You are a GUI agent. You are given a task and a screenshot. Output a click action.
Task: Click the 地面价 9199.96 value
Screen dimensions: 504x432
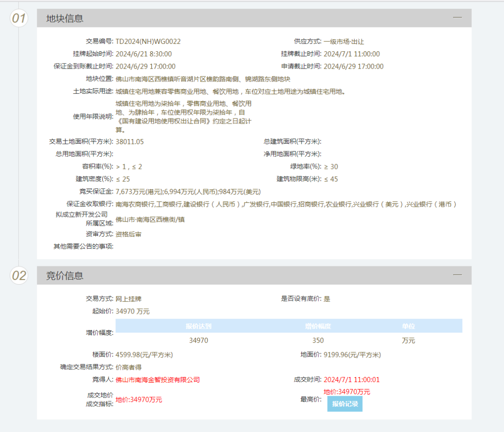pos(352,355)
